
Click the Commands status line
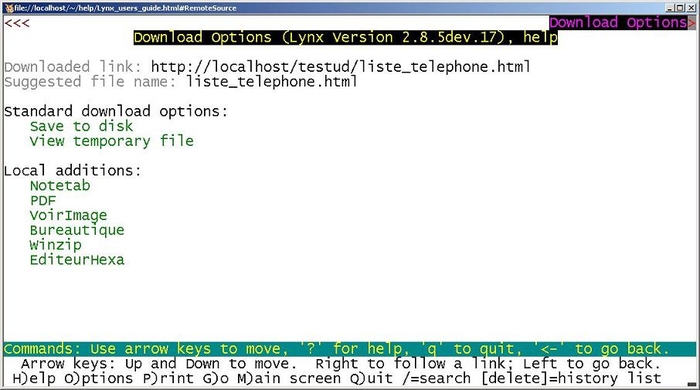(350, 349)
